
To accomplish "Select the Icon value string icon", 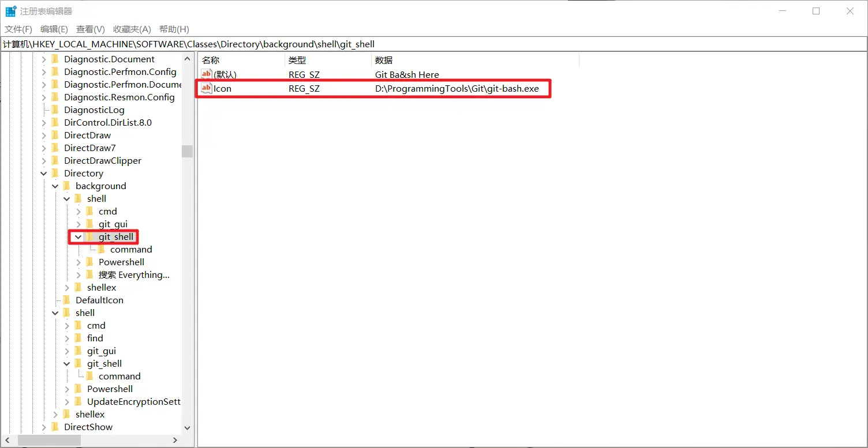I will click(207, 88).
